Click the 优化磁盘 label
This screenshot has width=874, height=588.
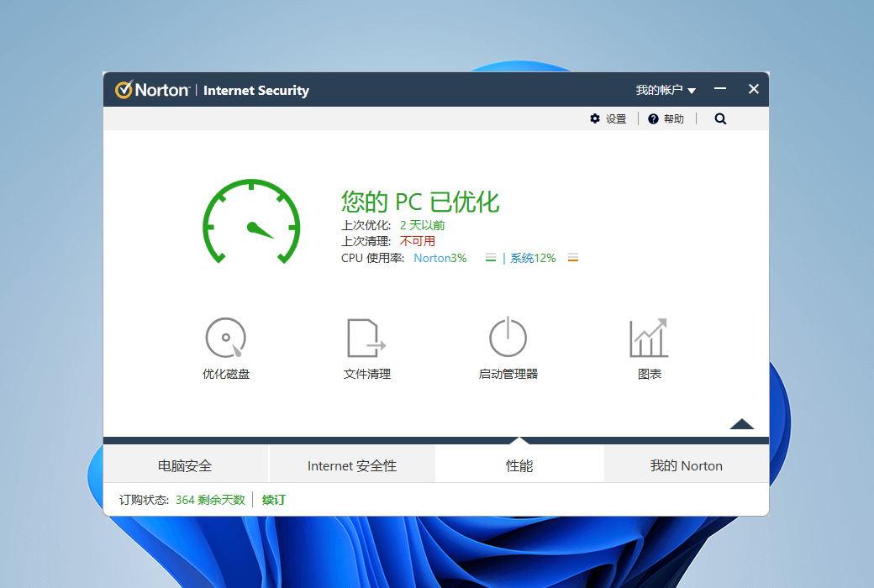tap(226, 374)
